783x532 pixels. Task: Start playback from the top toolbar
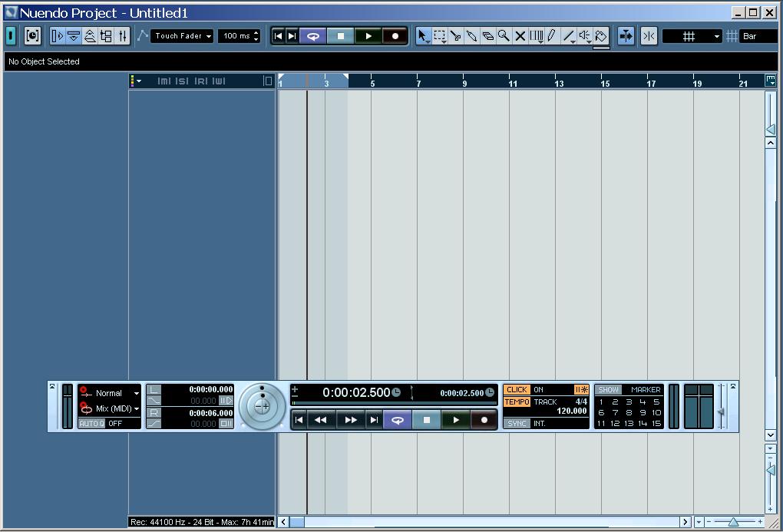(368, 36)
